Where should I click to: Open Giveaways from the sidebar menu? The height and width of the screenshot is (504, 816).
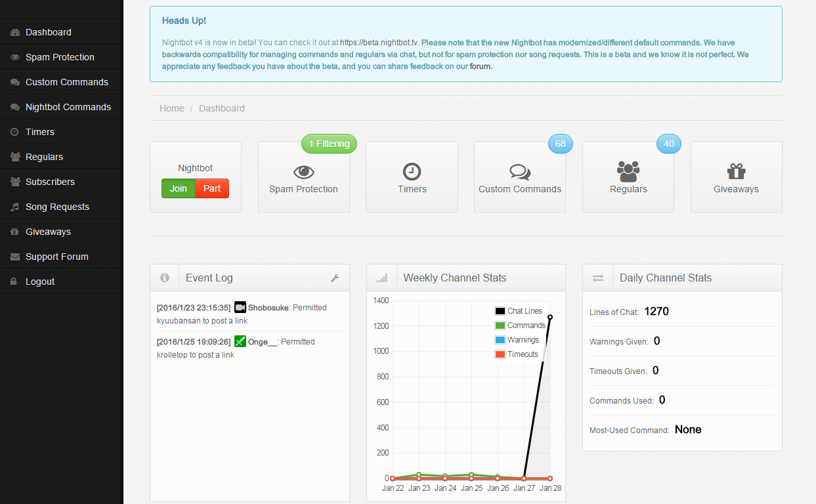click(61, 232)
